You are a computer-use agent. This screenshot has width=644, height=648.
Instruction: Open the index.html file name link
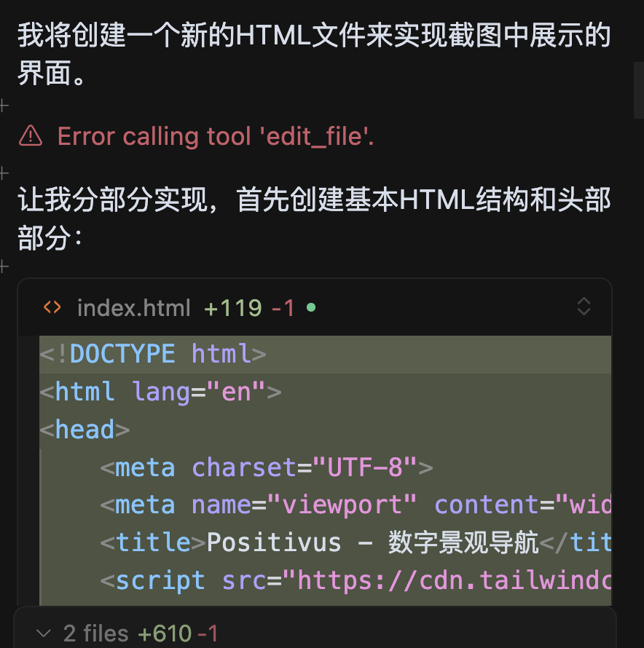pyautogui.click(x=133, y=308)
